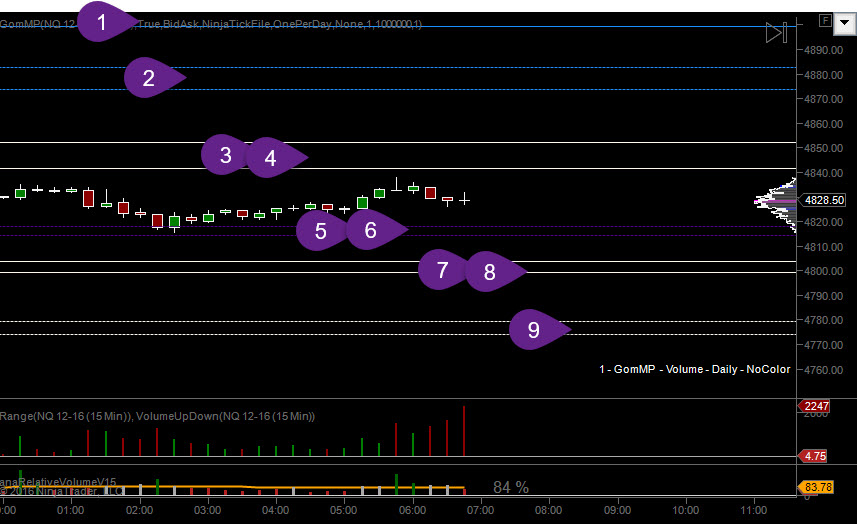The image size is (857, 524).
Task: Select the dotted white line near 4780
Action: click(398, 321)
